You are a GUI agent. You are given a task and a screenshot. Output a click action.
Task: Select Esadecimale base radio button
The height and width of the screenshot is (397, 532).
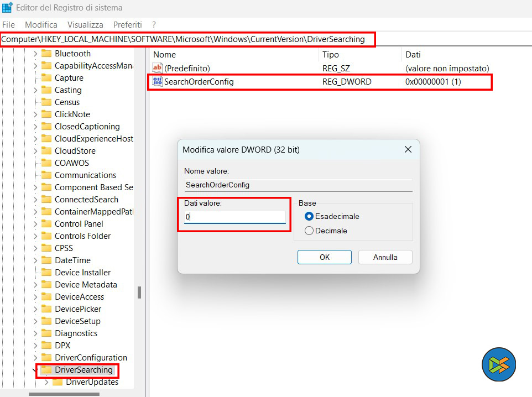309,216
